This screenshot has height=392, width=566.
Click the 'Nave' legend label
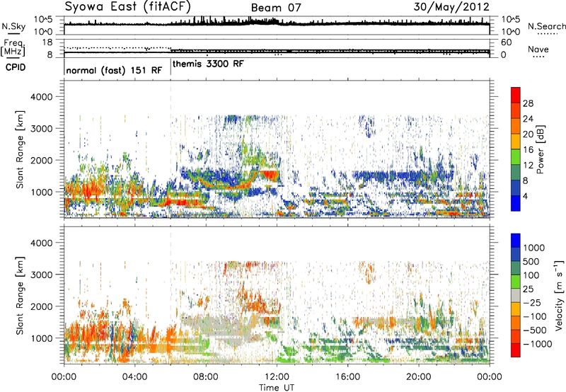click(x=538, y=50)
